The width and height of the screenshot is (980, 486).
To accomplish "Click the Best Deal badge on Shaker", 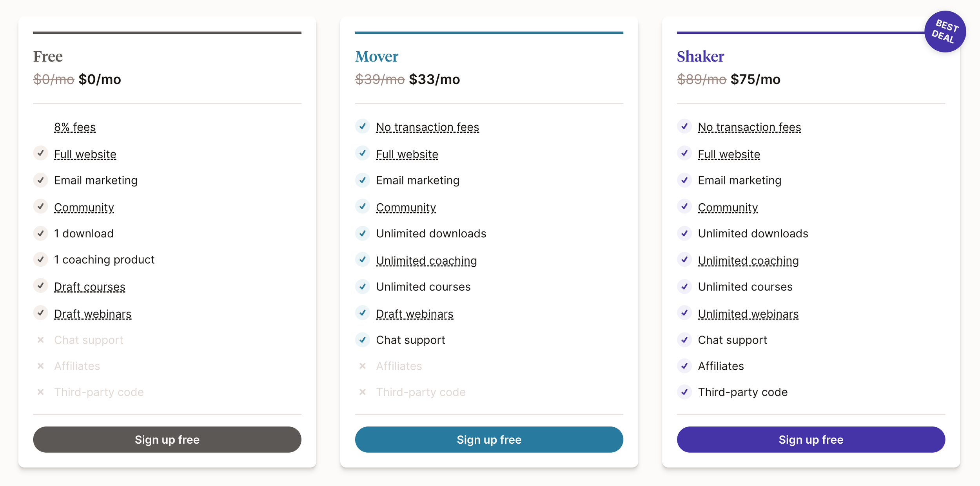I will (945, 32).
